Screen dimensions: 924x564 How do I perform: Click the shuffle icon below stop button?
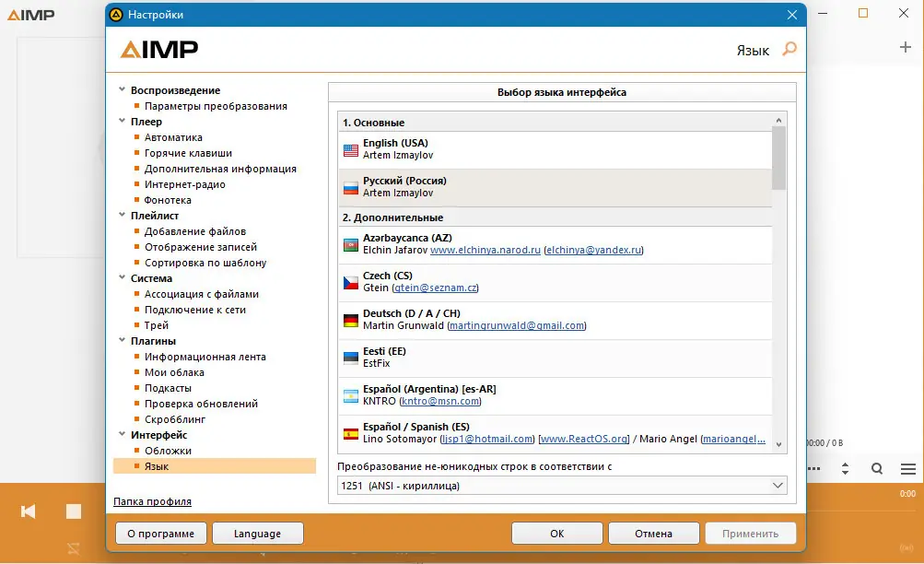click(x=73, y=548)
